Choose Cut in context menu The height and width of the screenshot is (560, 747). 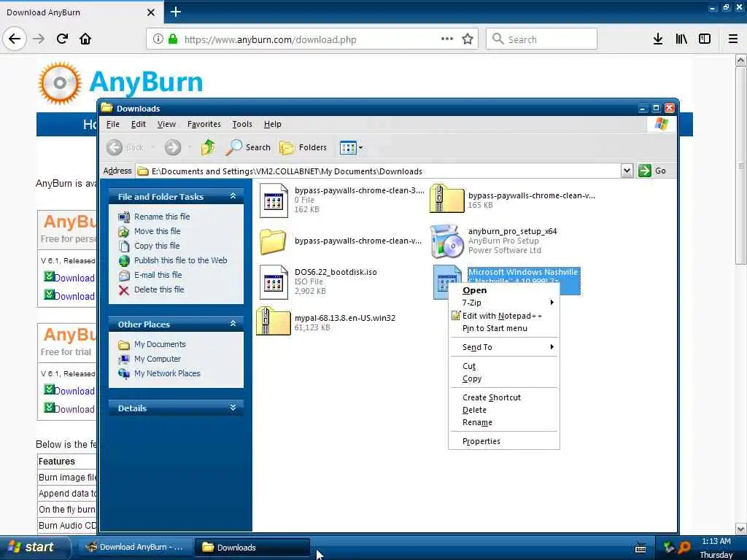(x=504, y=366)
